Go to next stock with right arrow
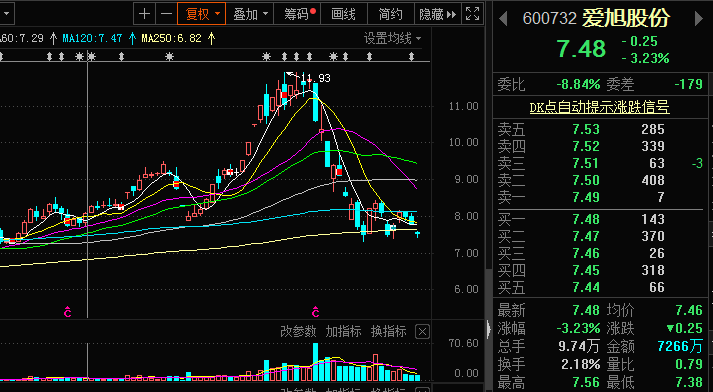 (x=699, y=19)
